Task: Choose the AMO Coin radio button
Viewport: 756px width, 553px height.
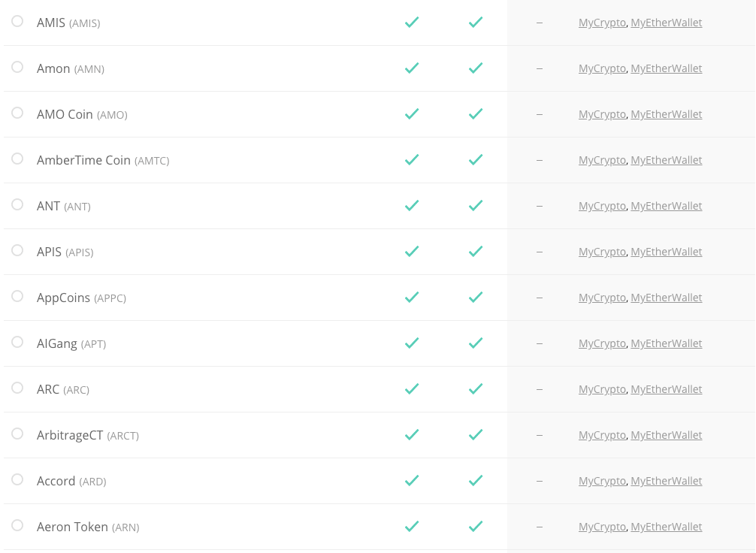Action: (17, 113)
